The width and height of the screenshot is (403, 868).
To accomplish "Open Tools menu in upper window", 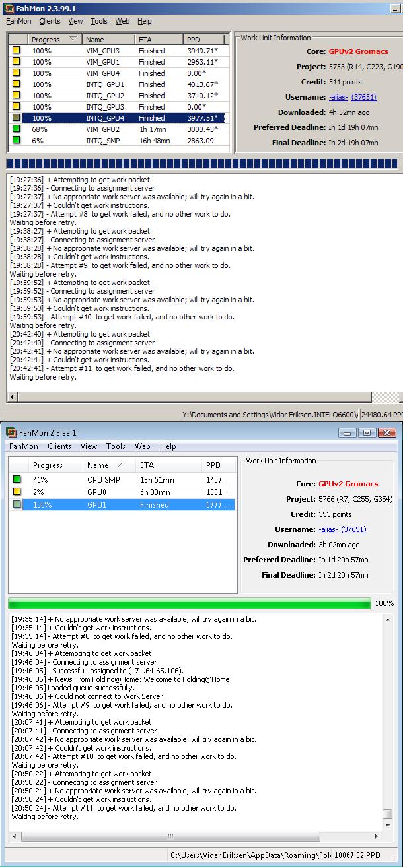I will click(99, 21).
